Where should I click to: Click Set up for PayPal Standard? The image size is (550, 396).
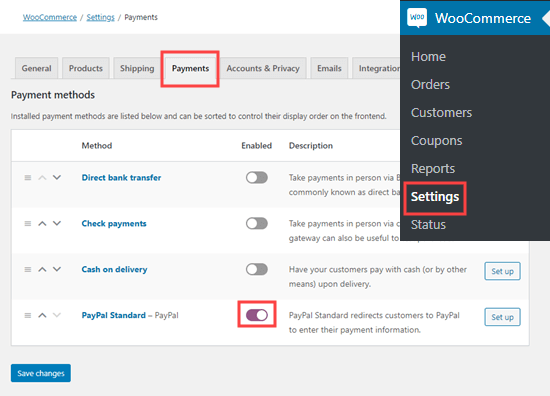point(502,317)
